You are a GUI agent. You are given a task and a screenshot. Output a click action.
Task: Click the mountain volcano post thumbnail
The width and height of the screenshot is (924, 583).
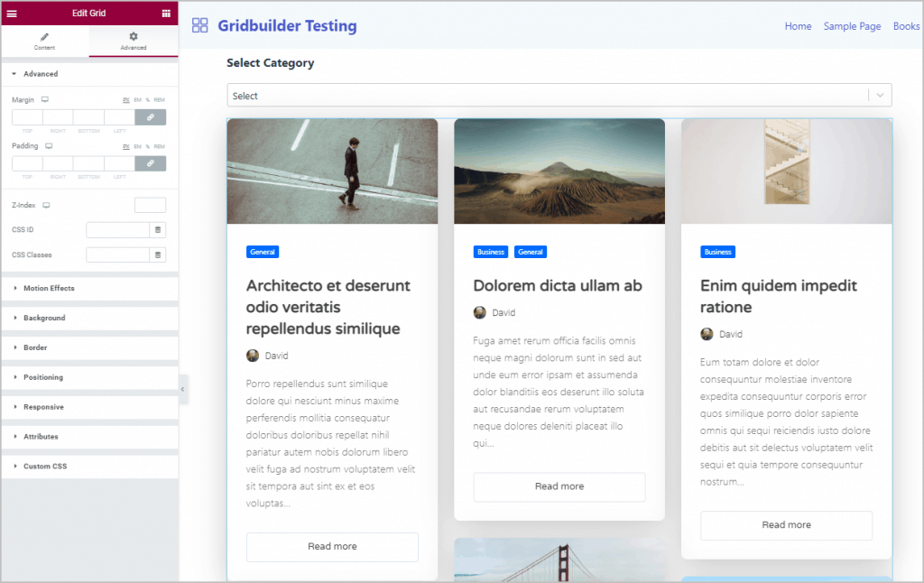tap(559, 171)
